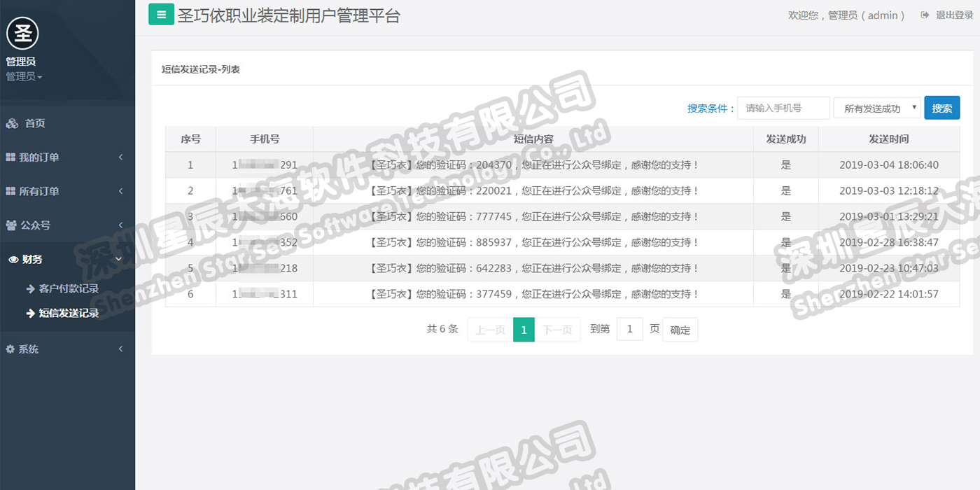Viewport: 980px width, 490px height.
Task: Click timestamp 2019-02-22 14:01:57
Action: point(889,294)
